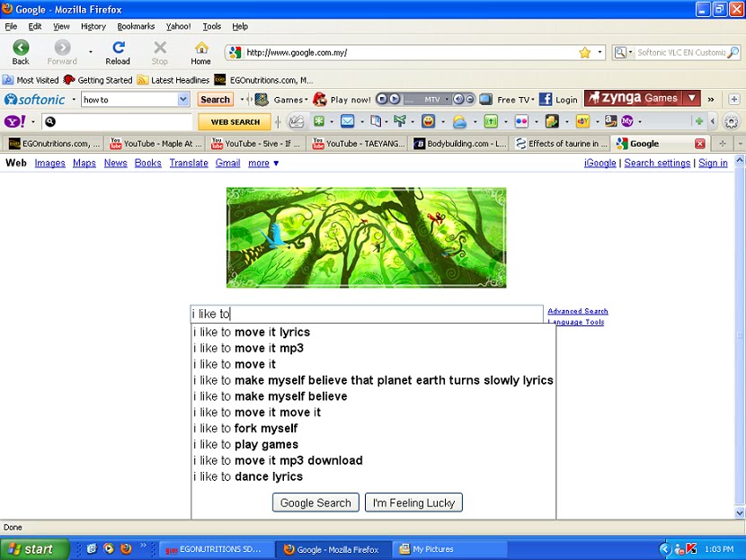This screenshot has width=746, height=560.
Task: Click I'm Feeling Lucky button
Action: tap(413, 502)
